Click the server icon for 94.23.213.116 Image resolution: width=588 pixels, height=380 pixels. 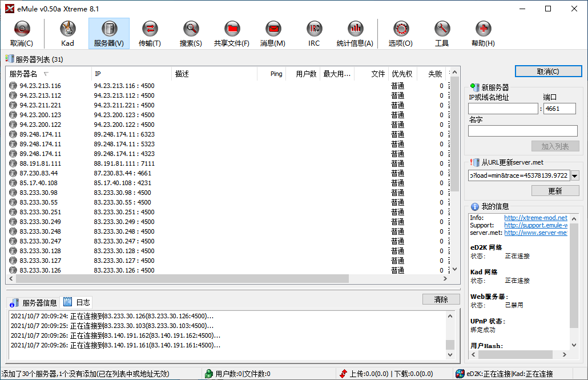pos(13,86)
